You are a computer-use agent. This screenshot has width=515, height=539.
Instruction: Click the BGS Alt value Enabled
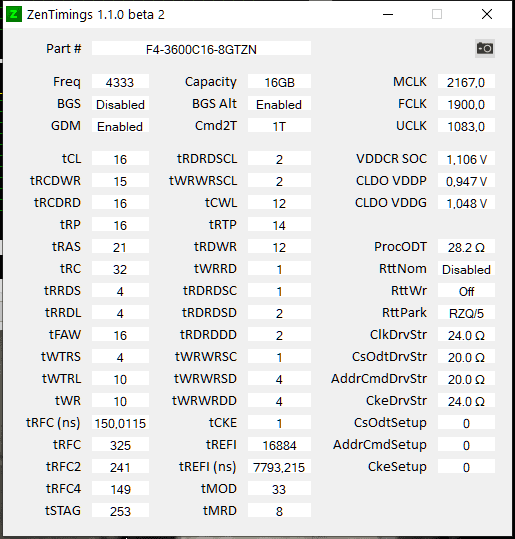pos(279,103)
